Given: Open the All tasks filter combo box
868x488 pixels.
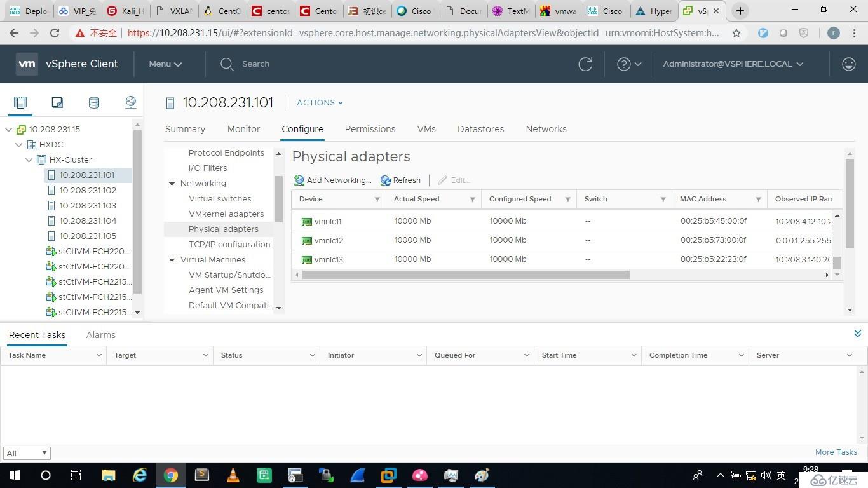Looking at the screenshot, I should (x=27, y=453).
